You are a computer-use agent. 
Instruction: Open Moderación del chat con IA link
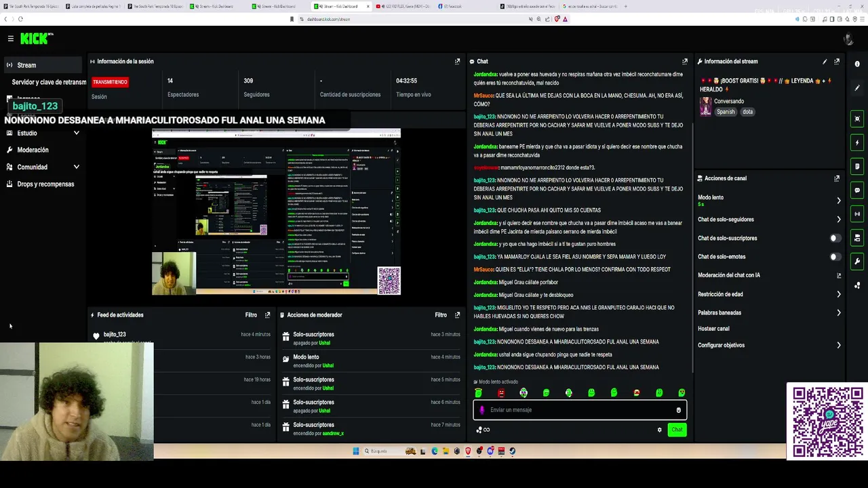click(839, 275)
